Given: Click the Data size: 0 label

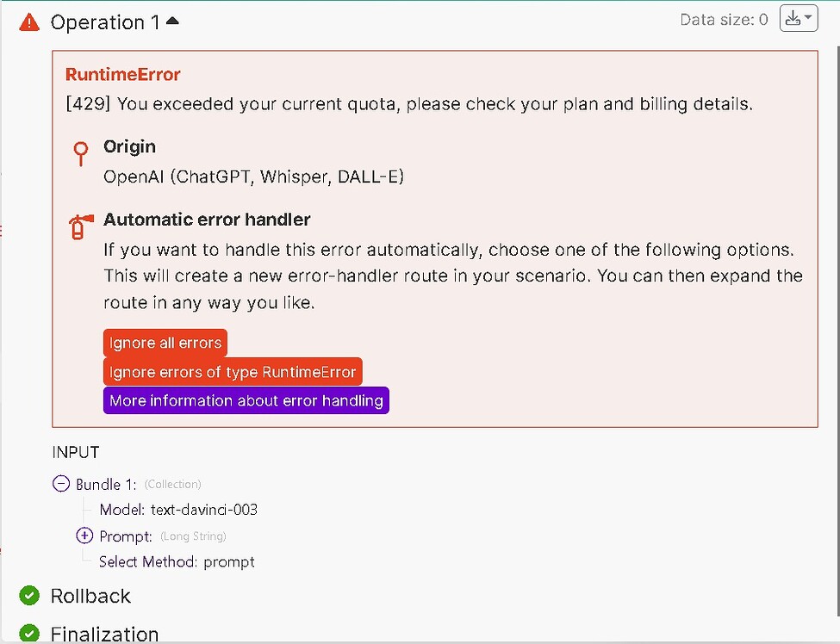Looking at the screenshot, I should [x=724, y=20].
